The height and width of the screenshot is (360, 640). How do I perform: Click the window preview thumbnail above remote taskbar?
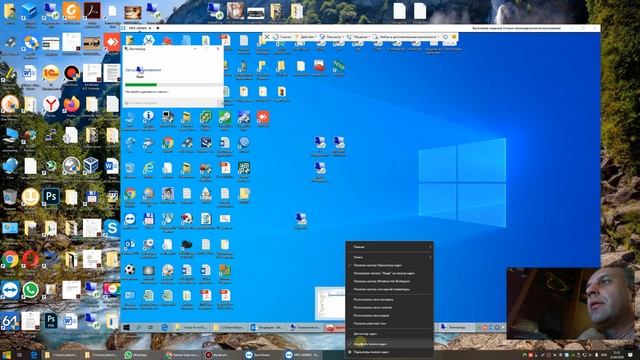(330, 304)
